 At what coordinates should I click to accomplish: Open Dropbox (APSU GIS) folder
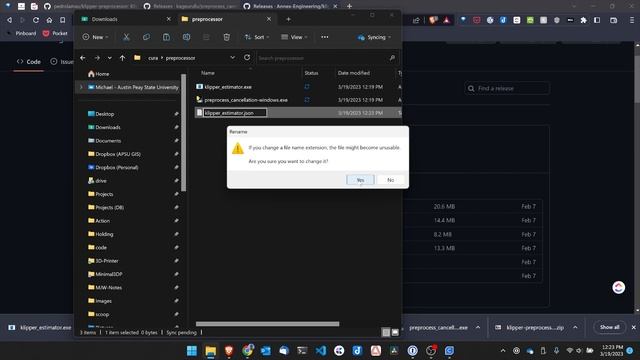tap(114, 154)
